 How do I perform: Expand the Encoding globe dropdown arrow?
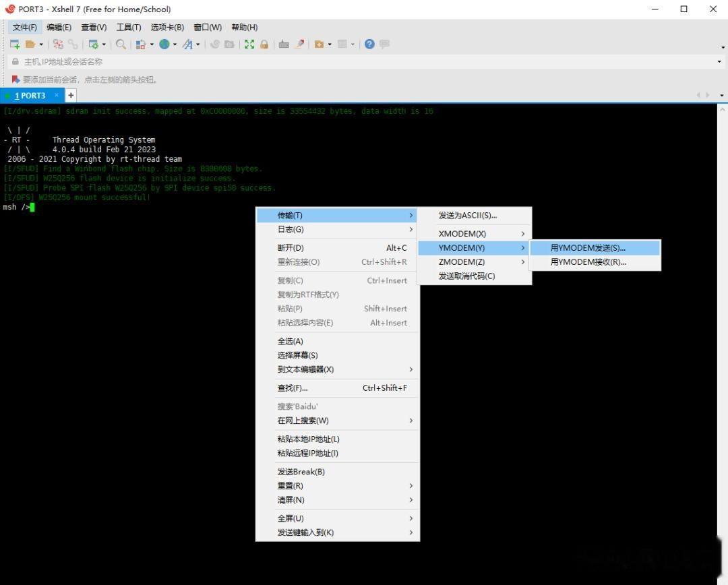coord(175,44)
